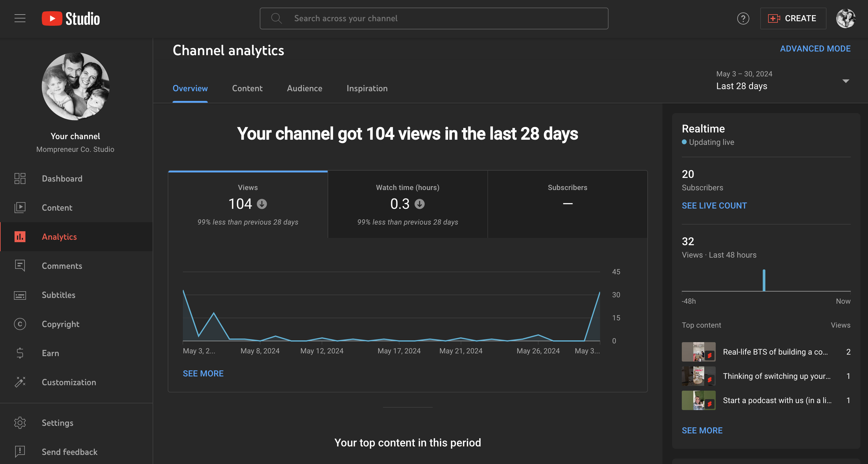This screenshot has width=868, height=464.
Task: Click the CREATE button
Action: pos(793,18)
